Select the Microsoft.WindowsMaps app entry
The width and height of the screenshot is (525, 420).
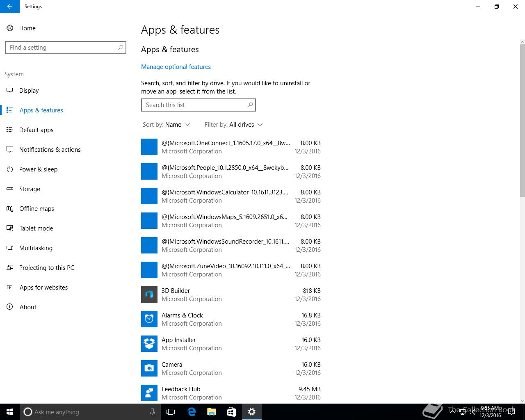click(231, 221)
